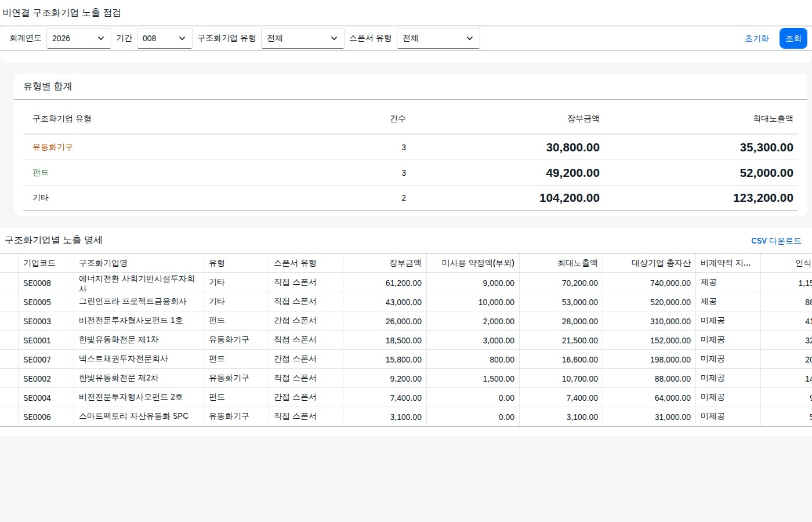Click total assets 198,000.00 cell
812x522 pixels.
click(x=649, y=360)
